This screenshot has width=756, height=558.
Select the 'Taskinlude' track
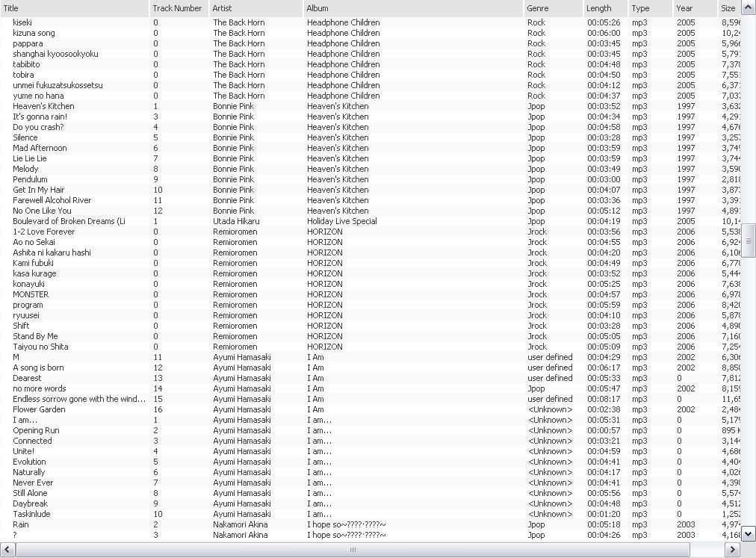coord(31,514)
